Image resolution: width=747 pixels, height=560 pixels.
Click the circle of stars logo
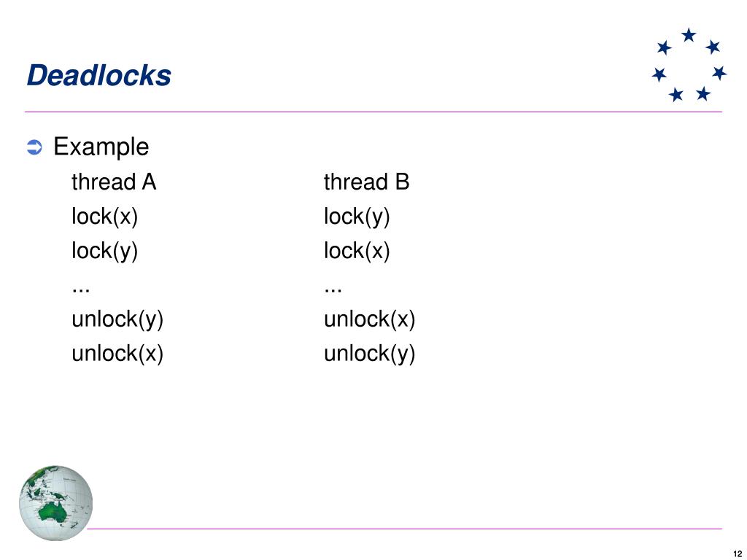click(x=689, y=65)
